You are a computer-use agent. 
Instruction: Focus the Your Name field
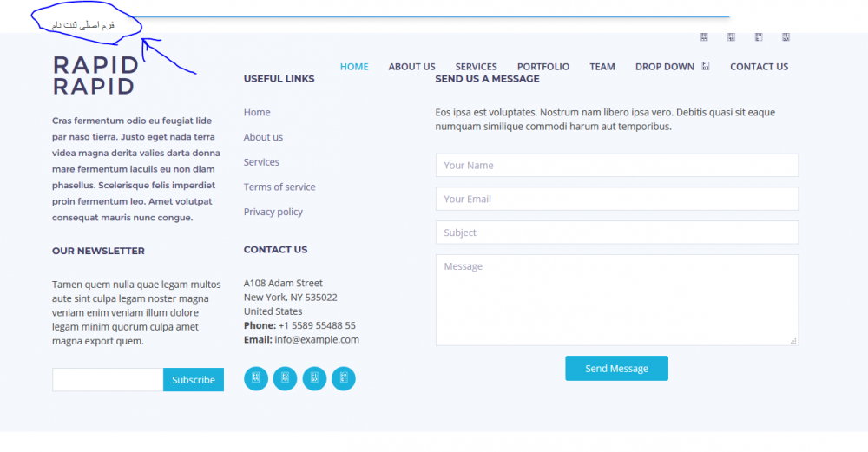[616, 166]
